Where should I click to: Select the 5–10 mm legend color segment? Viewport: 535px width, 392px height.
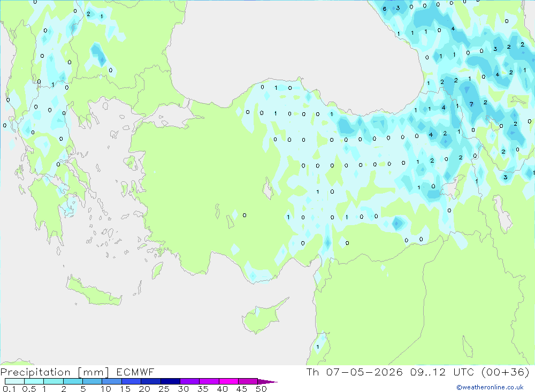[93, 381]
